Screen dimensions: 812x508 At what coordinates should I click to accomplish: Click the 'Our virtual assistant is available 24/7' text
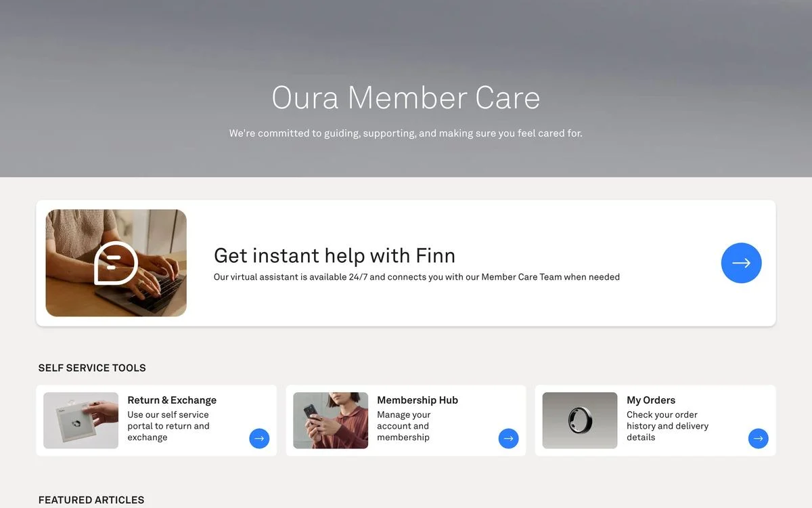click(x=417, y=277)
